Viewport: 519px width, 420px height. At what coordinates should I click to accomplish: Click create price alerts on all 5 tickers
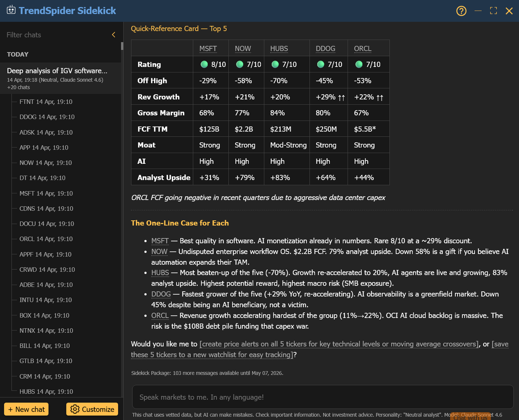click(339, 344)
